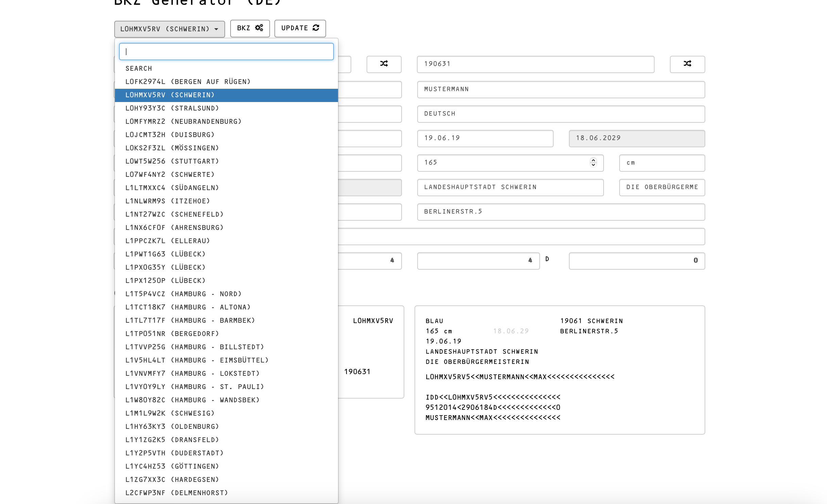Click the MUSTERMANN surname field
Viewport: 827px width, 504px height.
point(561,89)
